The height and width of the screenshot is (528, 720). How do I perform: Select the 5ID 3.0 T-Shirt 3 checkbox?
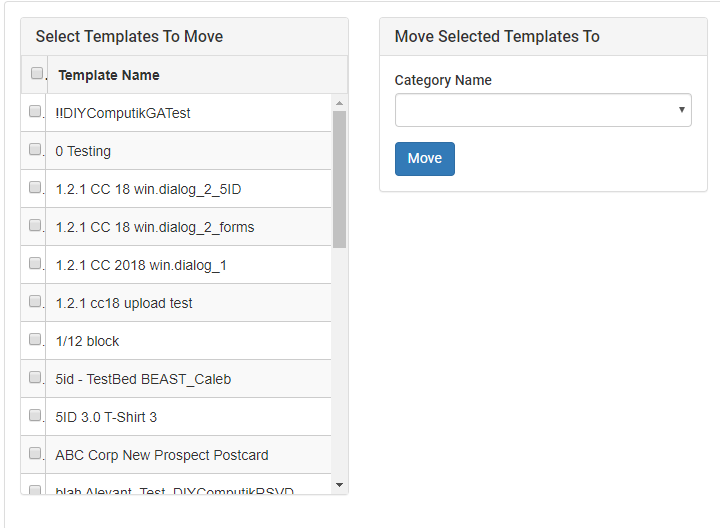point(35,415)
